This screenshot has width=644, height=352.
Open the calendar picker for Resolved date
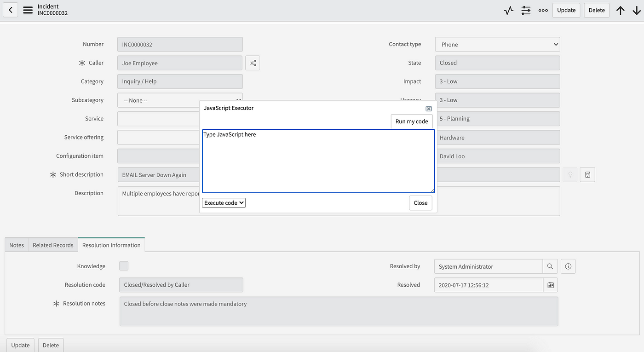(551, 285)
